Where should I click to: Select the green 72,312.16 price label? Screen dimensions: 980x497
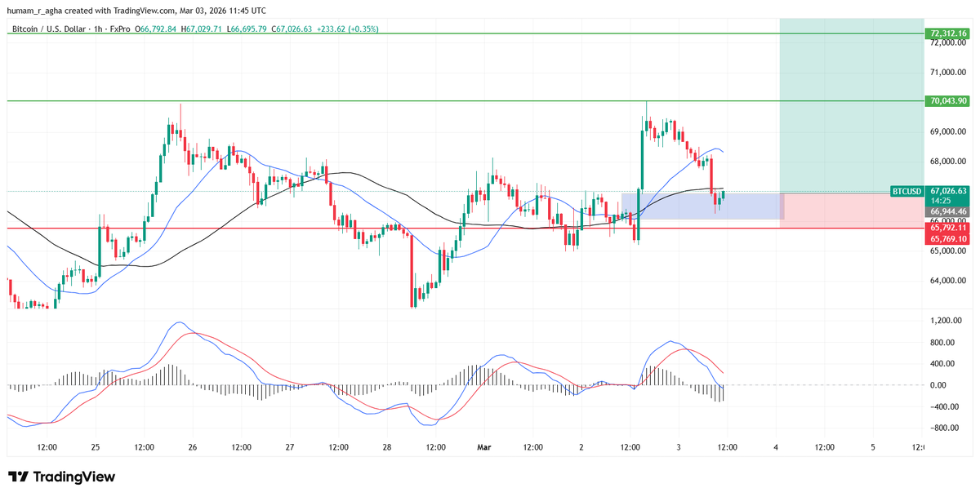pos(948,33)
